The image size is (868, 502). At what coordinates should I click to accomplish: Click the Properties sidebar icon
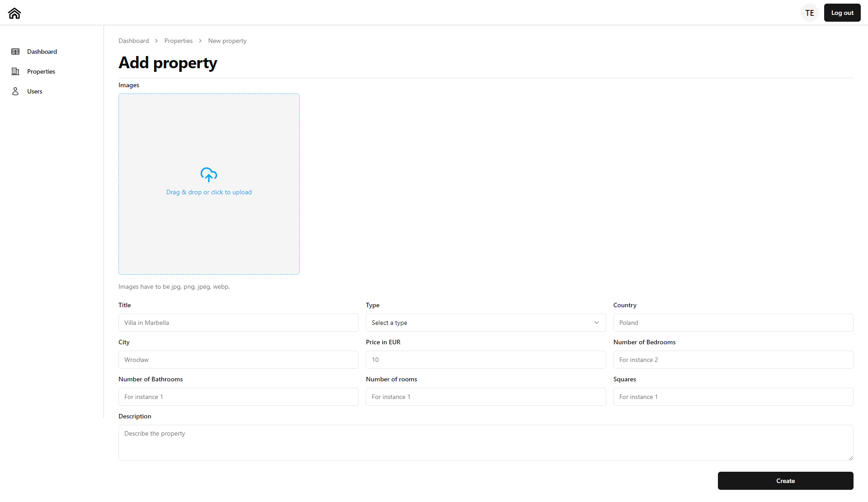coord(15,71)
